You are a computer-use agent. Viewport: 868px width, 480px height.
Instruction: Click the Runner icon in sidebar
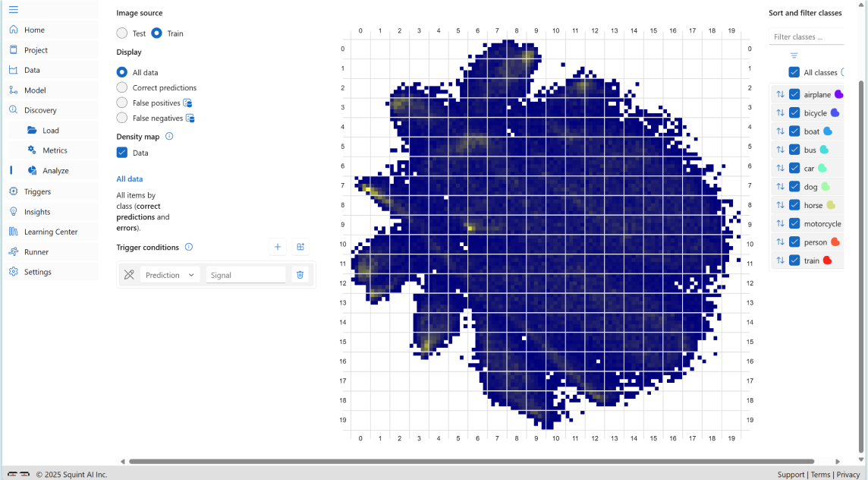(x=14, y=251)
